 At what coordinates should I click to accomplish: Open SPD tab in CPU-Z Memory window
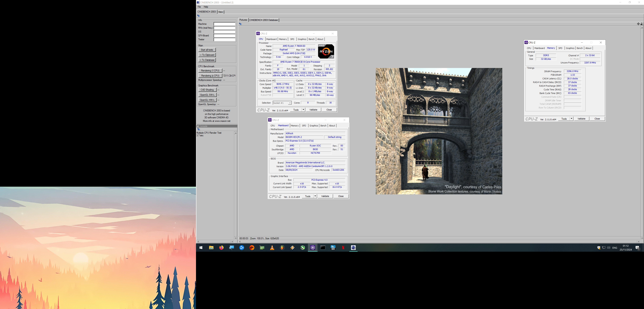click(560, 48)
